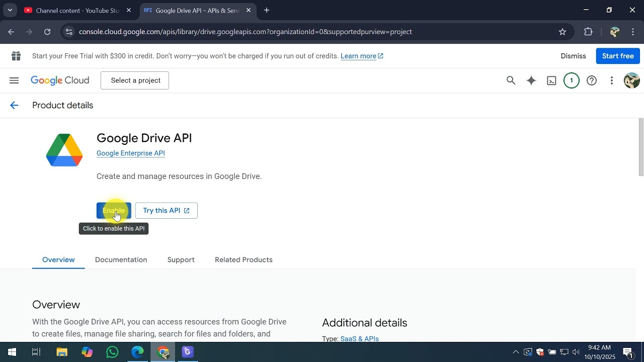
Task: Dismiss the free trial banner
Action: (573, 56)
